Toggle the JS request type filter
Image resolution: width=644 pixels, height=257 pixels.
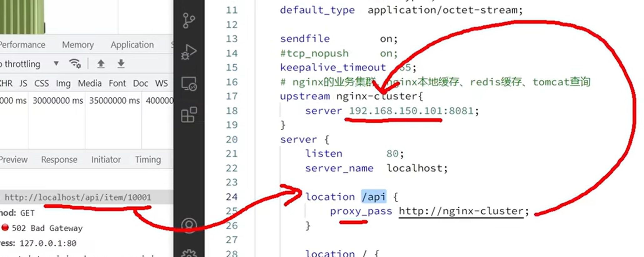[23, 84]
